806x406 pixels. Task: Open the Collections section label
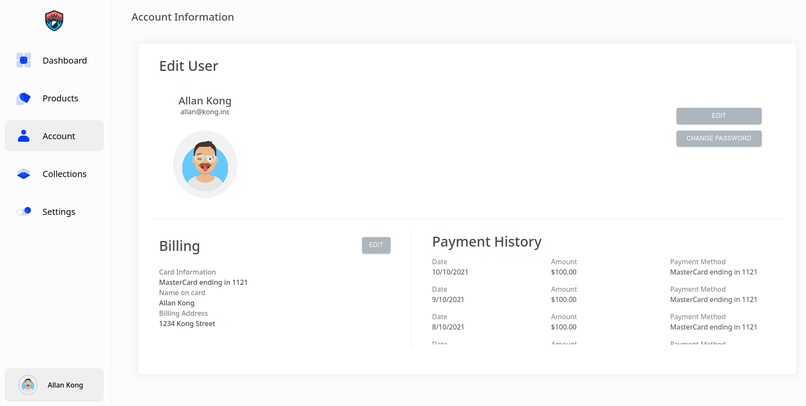[64, 174]
